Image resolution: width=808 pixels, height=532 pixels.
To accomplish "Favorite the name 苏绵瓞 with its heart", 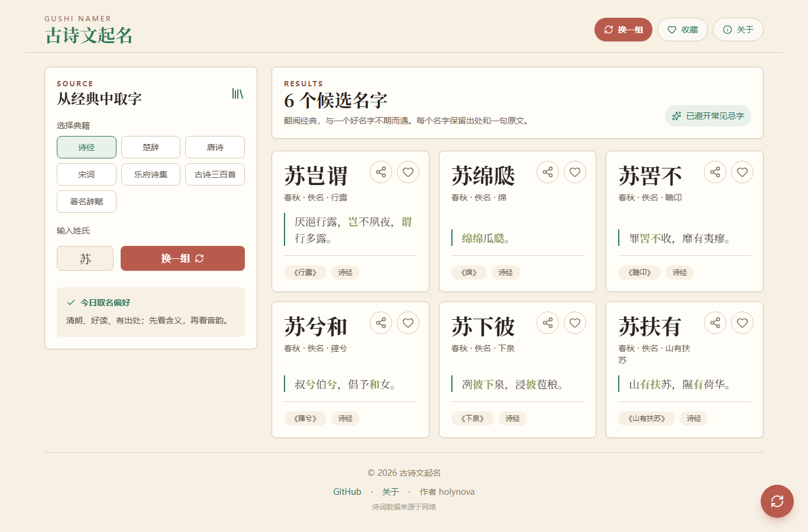I will coord(575,172).
